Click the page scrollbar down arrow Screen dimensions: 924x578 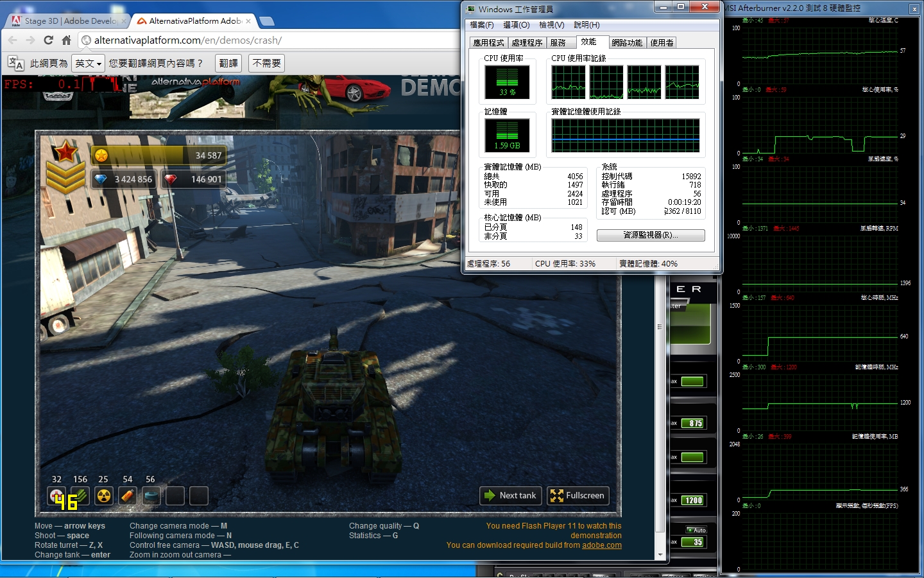(660, 555)
